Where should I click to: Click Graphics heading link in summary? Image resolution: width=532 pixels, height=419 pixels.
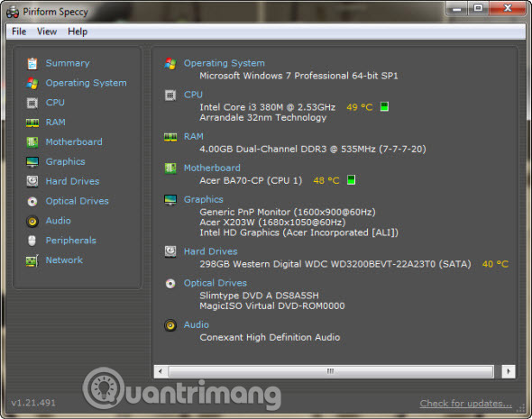[x=204, y=200]
